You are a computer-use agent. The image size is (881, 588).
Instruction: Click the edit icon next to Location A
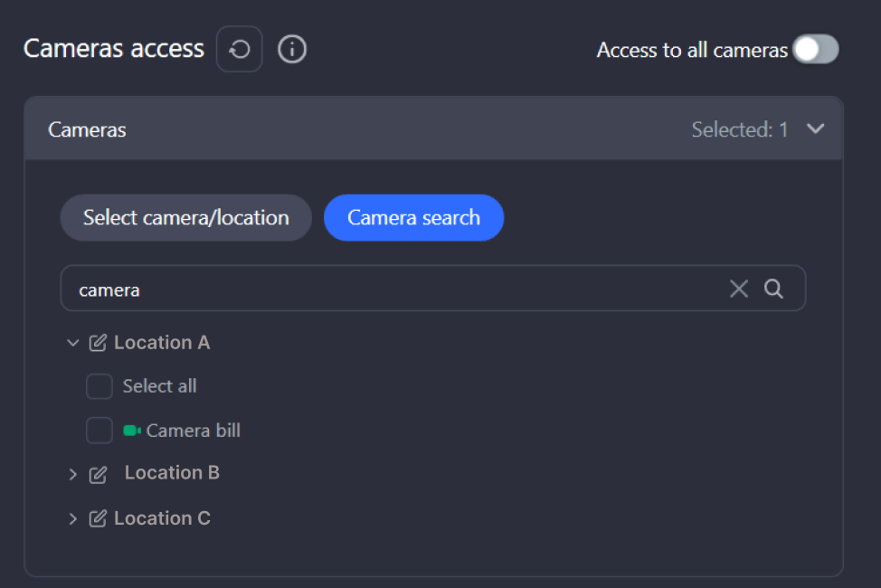pos(98,343)
